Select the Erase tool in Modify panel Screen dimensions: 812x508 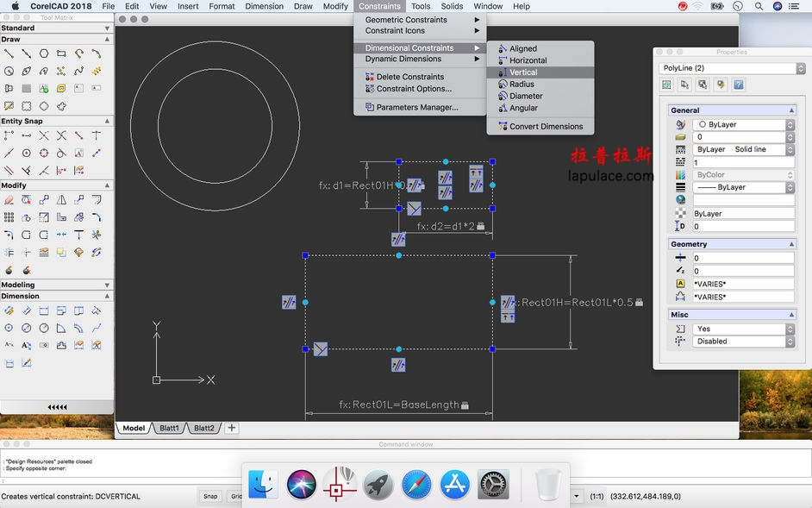point(8,199)
